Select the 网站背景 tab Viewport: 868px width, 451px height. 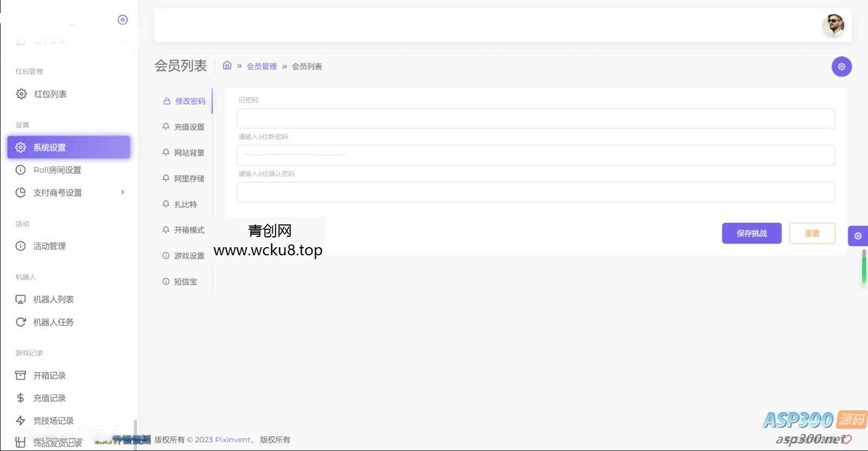[184, 153]
